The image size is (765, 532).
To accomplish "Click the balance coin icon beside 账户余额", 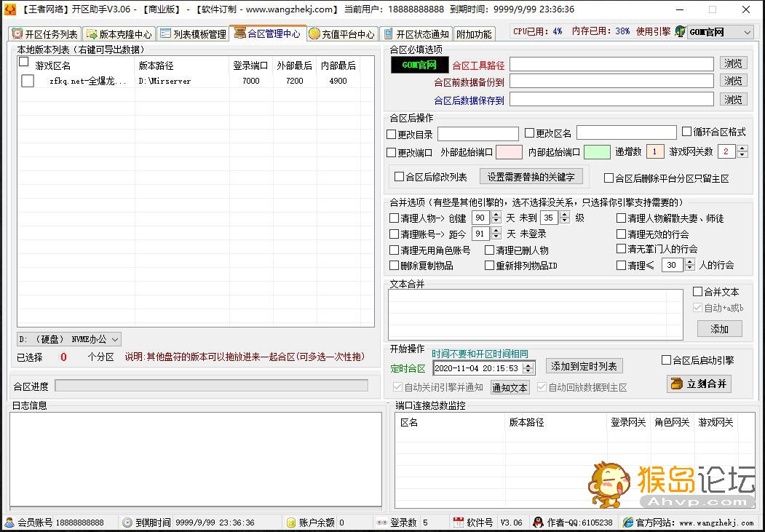I will (x=291, y=523).
